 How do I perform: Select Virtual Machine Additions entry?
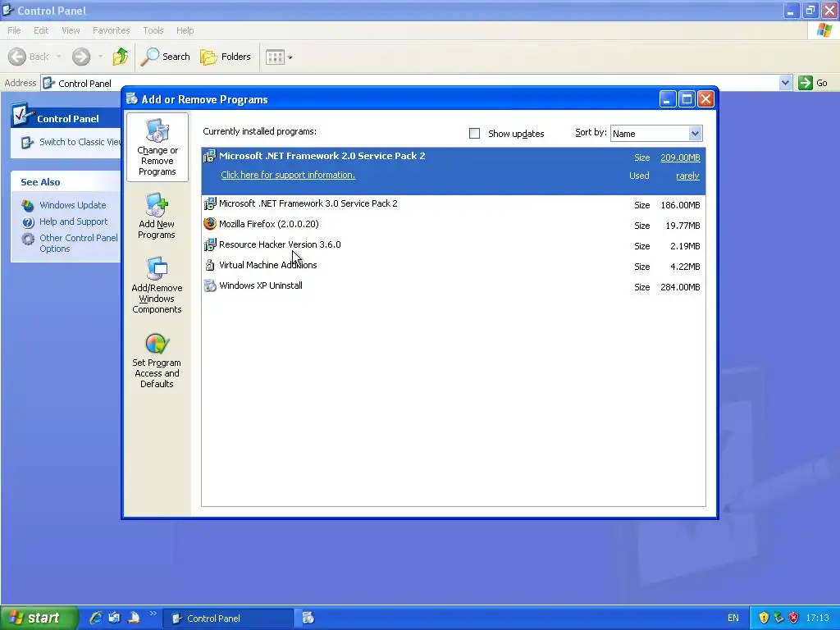[x=453, y=266]
